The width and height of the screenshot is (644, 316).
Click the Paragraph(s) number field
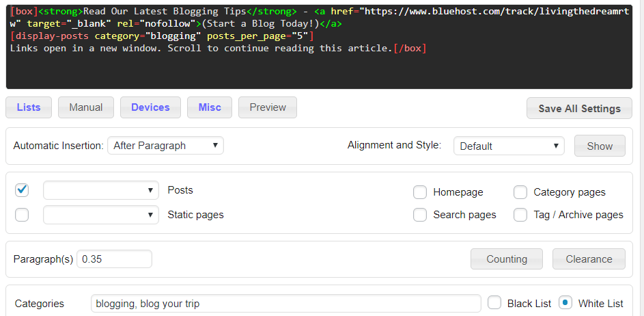coord(114,259)
